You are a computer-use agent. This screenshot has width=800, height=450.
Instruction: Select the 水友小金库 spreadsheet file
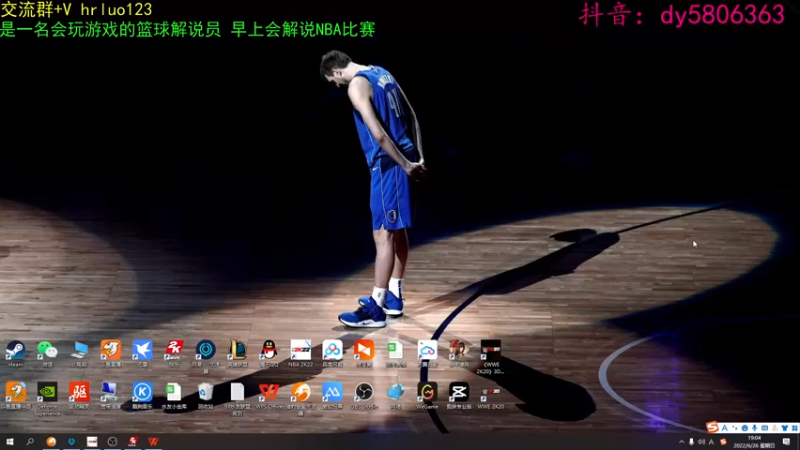click(174, 395)
